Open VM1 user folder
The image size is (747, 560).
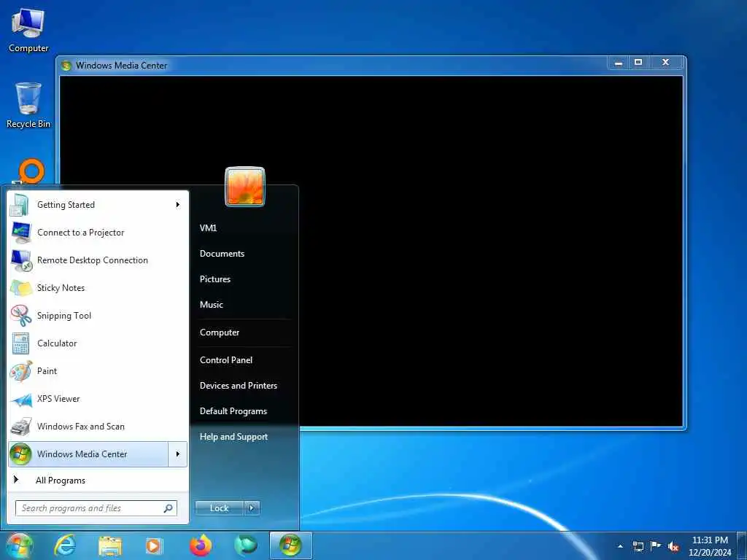tap(208, 228)
